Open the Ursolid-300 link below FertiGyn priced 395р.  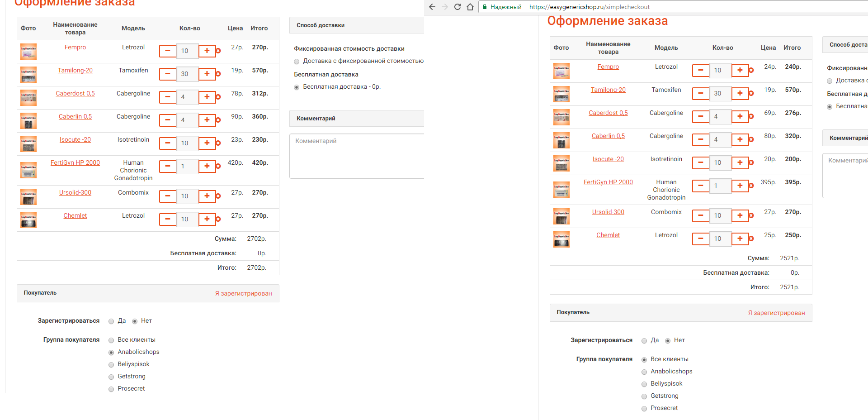point(608,212)
